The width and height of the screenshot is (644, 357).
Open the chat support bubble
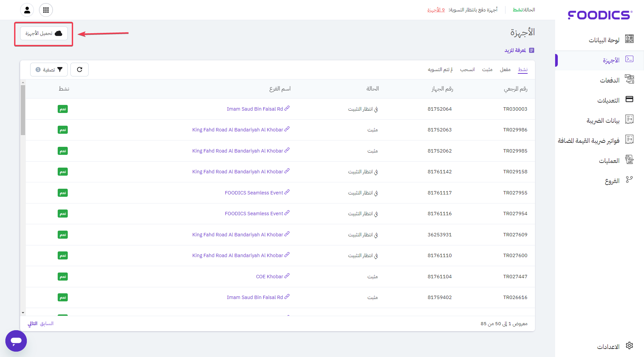pyautogui.click(x=16, y=341)
